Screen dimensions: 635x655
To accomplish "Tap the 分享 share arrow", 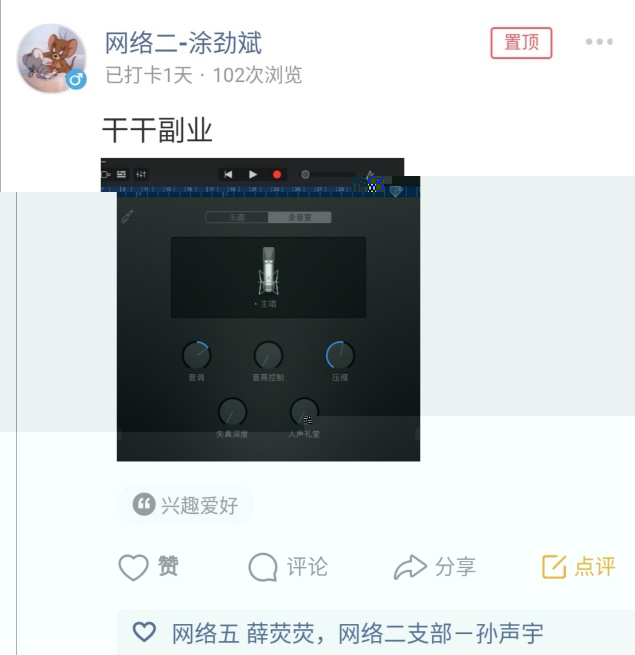I will click(410, 567).
